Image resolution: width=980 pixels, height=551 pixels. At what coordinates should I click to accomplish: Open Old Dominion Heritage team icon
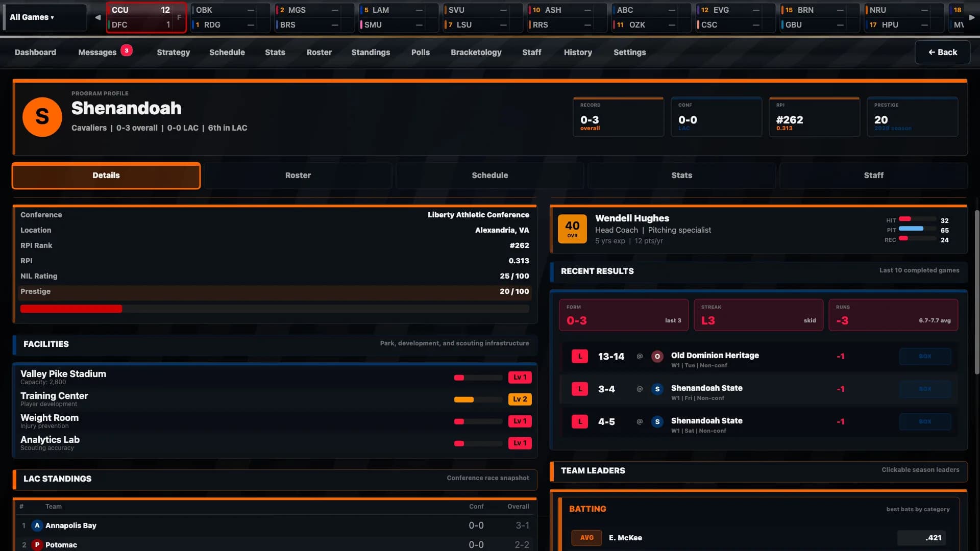click(x=657, y=356)
